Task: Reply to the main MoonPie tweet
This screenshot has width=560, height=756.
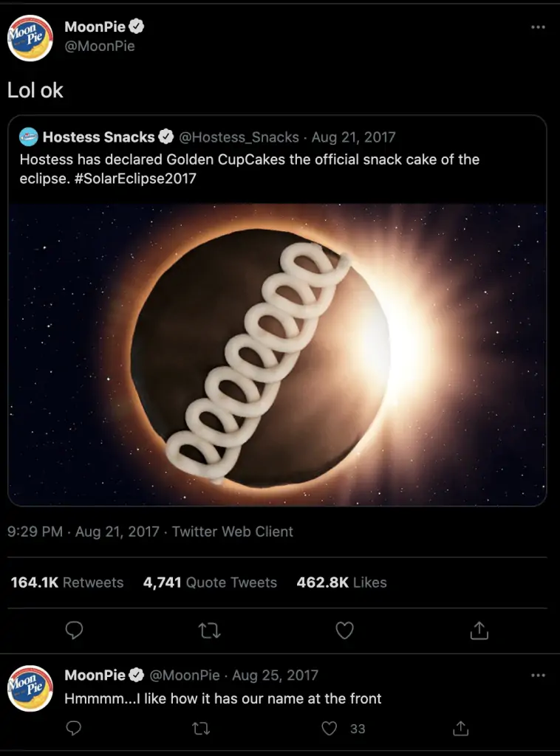Action: click(x=74, y=630)
